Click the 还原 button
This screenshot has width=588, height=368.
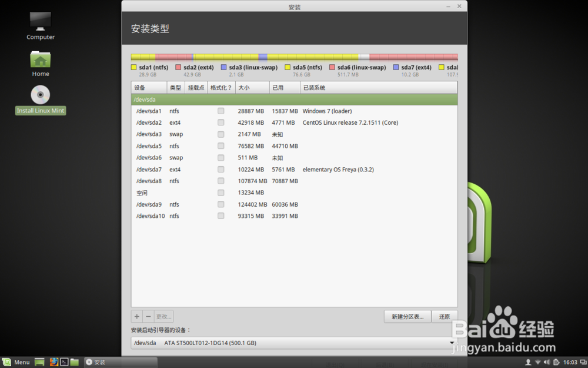pos(445,316)
